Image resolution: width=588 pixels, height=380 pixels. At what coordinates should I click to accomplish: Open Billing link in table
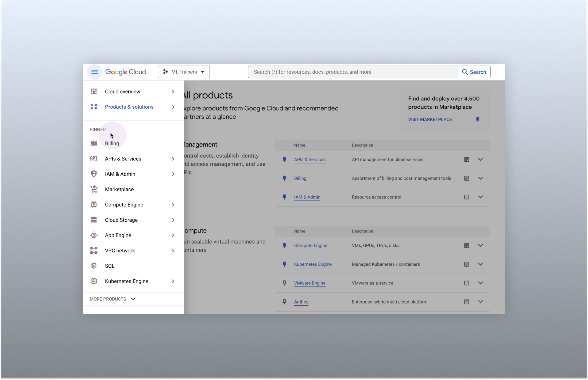300,178
